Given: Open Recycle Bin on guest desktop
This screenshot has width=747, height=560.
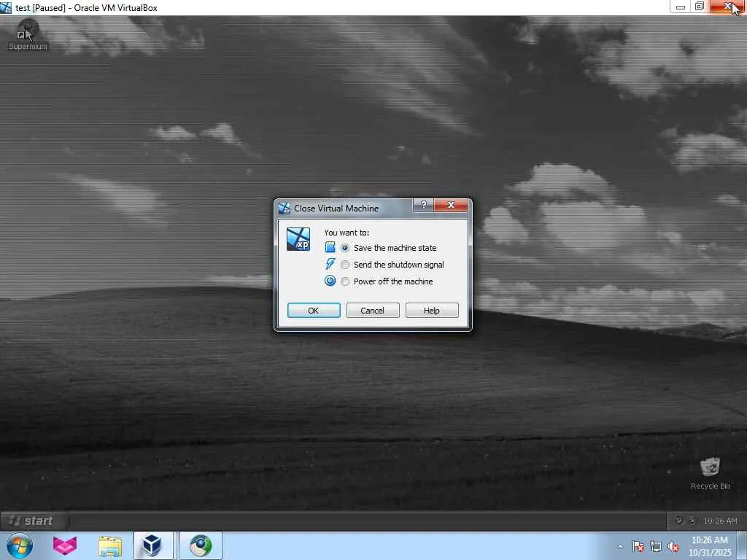Looking at the screenshot, I should tap(711, 473).
